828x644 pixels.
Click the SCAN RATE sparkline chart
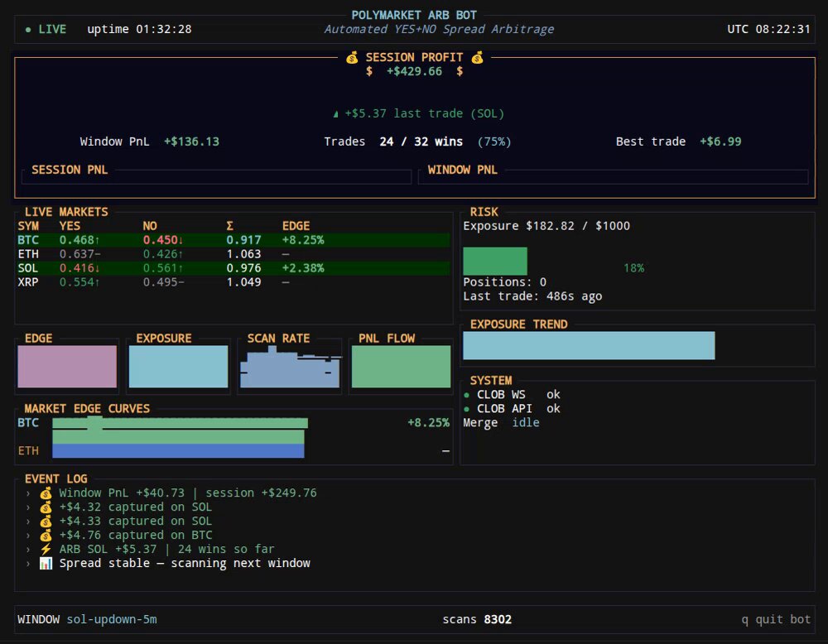point(290,367)
